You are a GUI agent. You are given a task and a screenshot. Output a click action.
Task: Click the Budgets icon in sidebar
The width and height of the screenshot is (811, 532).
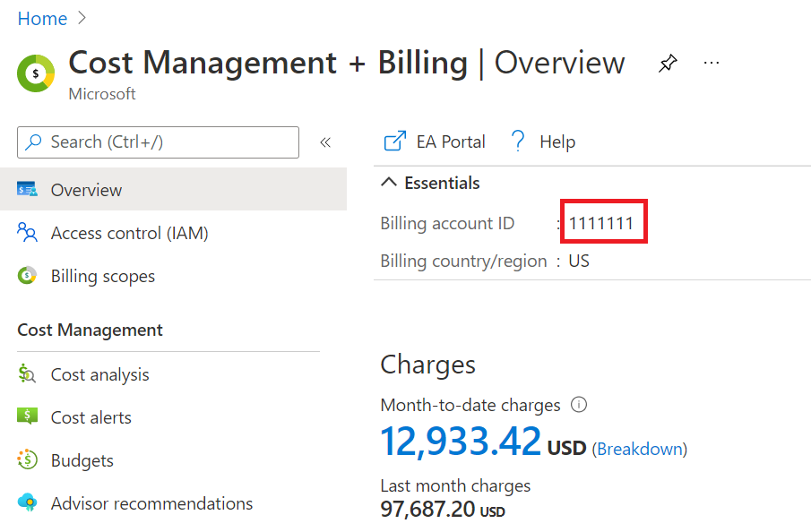27,459
